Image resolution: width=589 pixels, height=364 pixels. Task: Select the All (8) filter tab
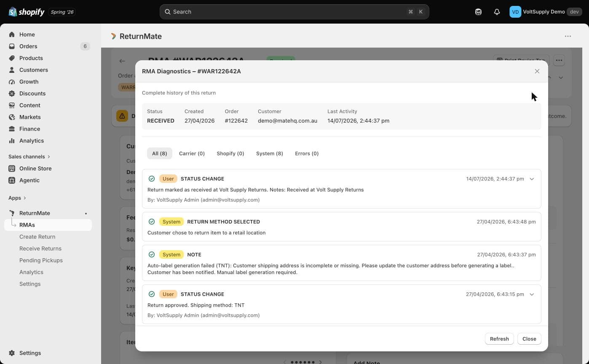pyautogui.click(x=160, y=153)
